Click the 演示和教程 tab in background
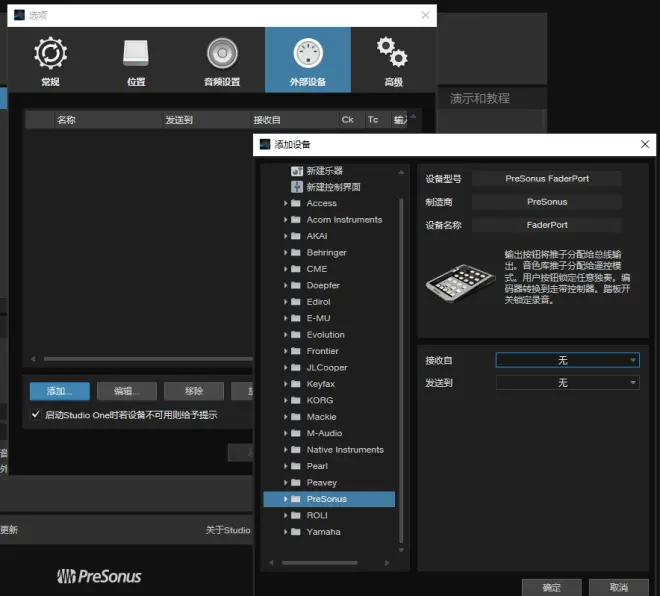This screenshot has width=660, height=596. tap(479, 98)
